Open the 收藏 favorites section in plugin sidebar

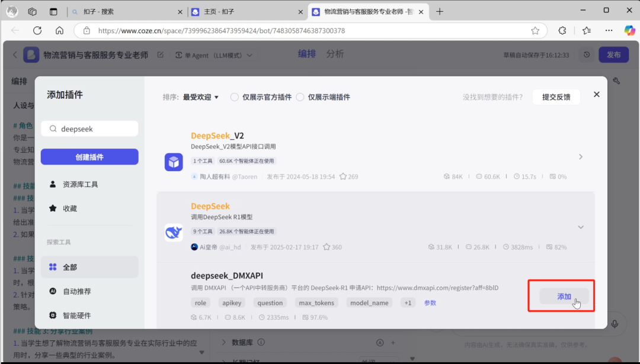click(x=72, y=208)
